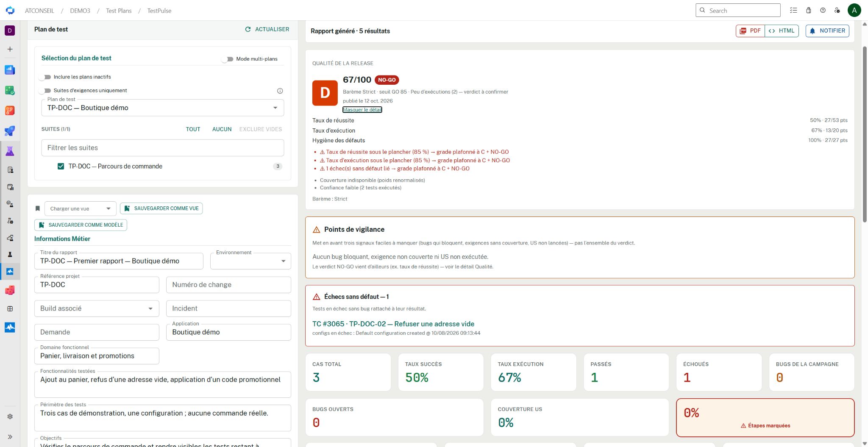Open the Environnement dropdown
This screenshot has width=868, height=447.
point(250,261)
